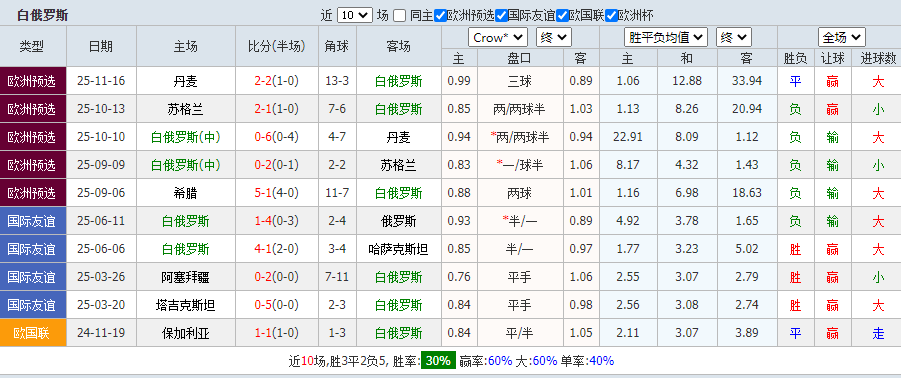901x378 pixels.
Task: Uncheck the 国际友谊 filter checkbox
Action: click(501, 16)
